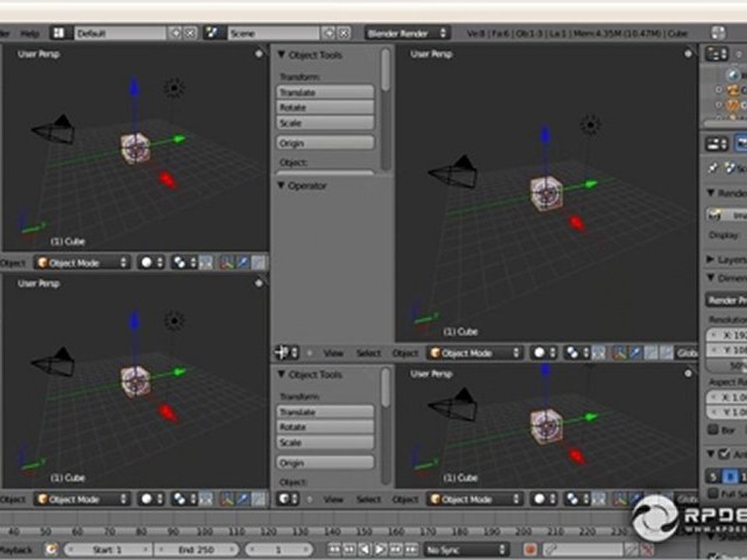This screenshot has width=747, height=560.
Task: Open Select menu in bottom-right viewport header
Action: tap(369, 499)
